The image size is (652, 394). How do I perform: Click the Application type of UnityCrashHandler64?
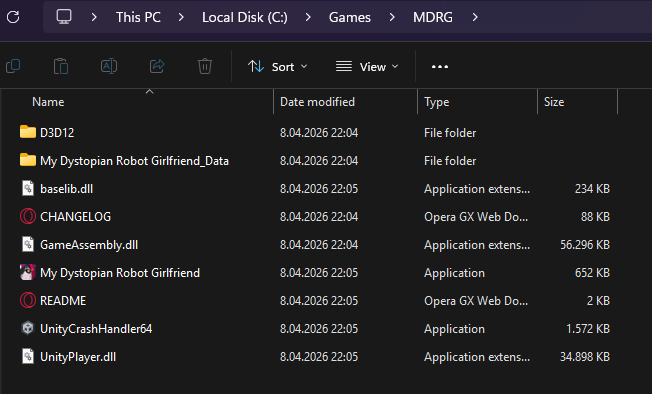[x=454, y=329]
